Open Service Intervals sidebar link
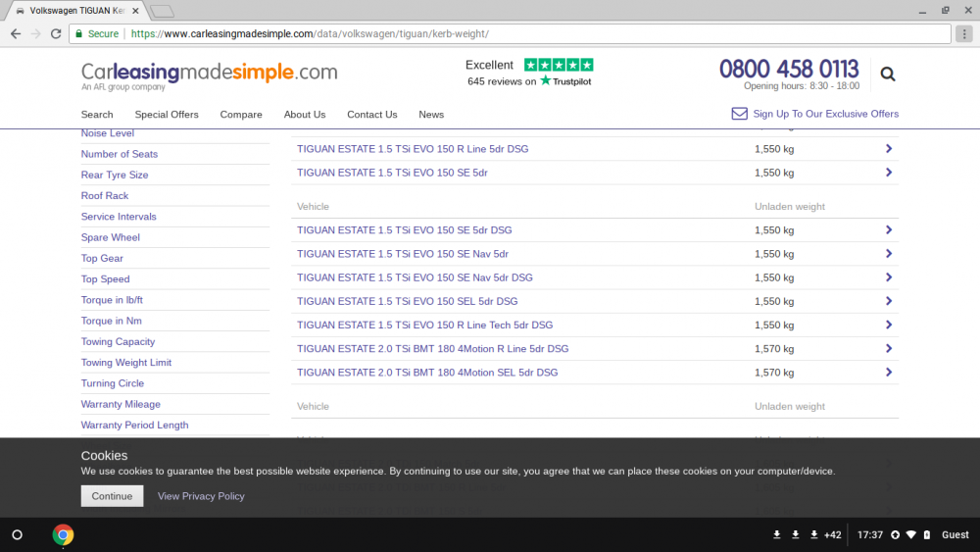 click(x=119, y=217)
